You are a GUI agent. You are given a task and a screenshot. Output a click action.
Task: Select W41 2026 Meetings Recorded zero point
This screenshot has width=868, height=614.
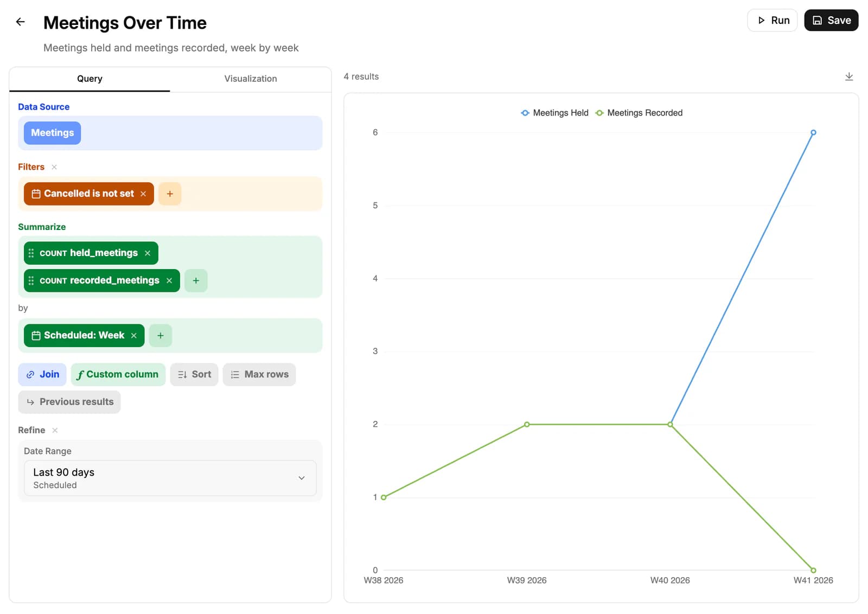tap(813, 570)
